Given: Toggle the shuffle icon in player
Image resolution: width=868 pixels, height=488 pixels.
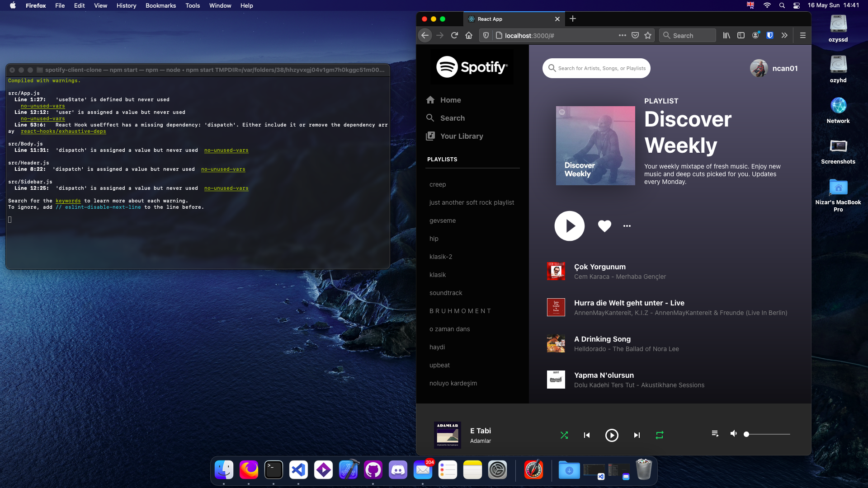Looking at the screenshot, I should click(564, 435).
